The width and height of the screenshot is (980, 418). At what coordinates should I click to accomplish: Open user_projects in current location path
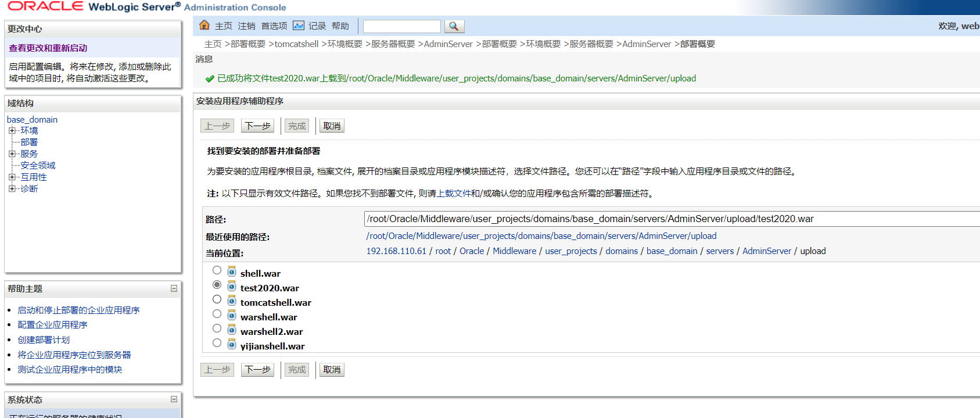(571, 251)
